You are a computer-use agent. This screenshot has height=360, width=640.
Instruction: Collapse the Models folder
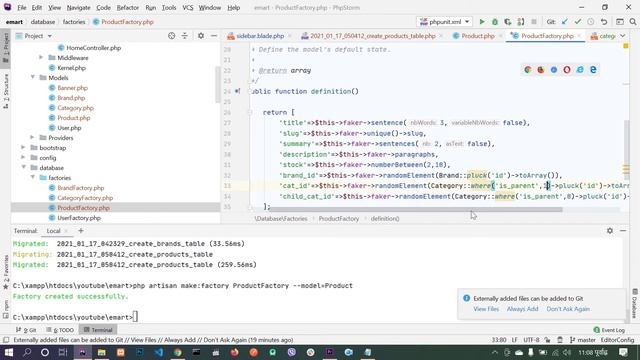(x=33, y=78)
